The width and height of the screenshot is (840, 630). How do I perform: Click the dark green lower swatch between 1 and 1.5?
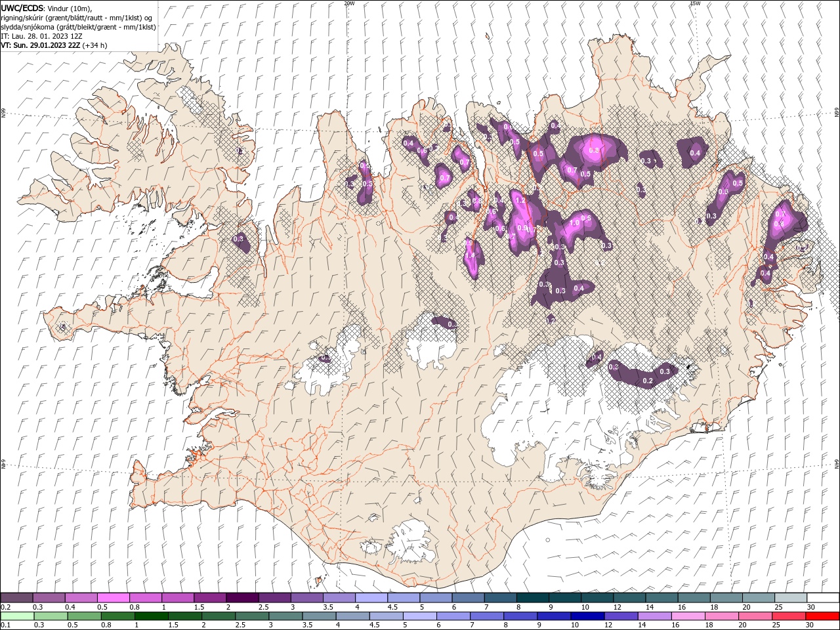151,616
